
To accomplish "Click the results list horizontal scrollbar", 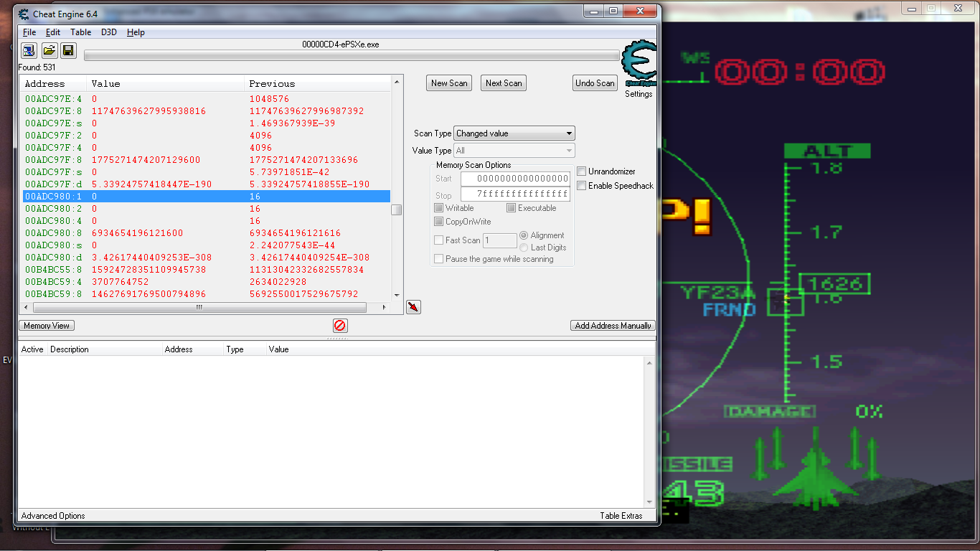I will pos(199,307).
